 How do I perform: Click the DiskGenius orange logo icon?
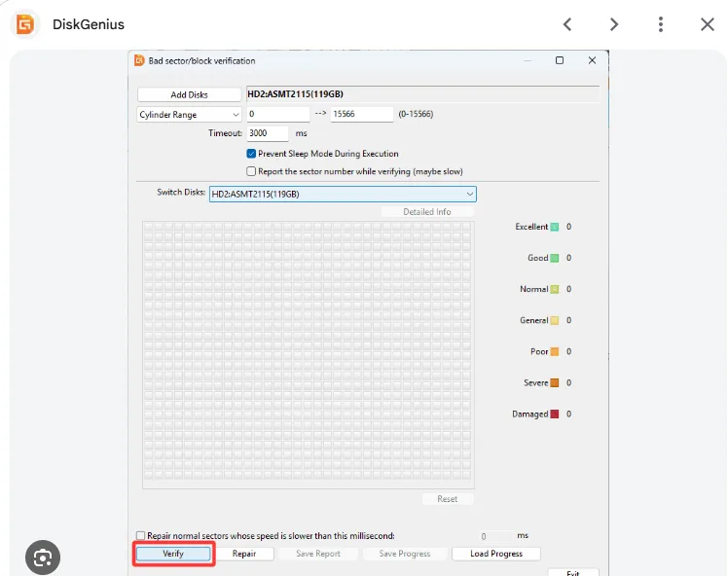[x=25, y=24]
